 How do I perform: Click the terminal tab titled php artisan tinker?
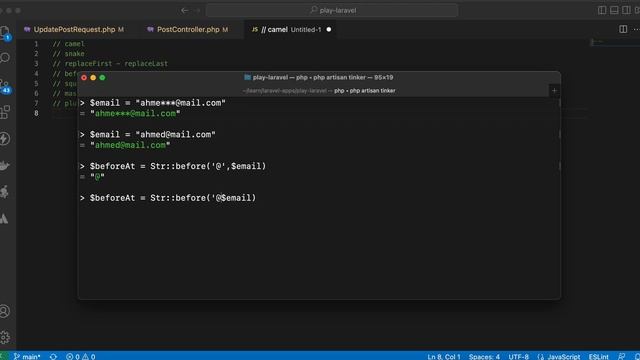(319, 91)
